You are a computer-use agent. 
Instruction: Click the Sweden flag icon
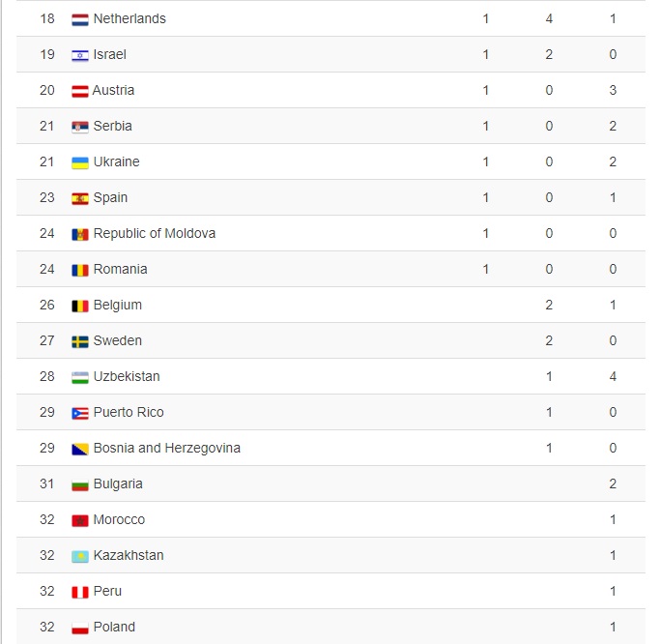click(x=80, y=341)
